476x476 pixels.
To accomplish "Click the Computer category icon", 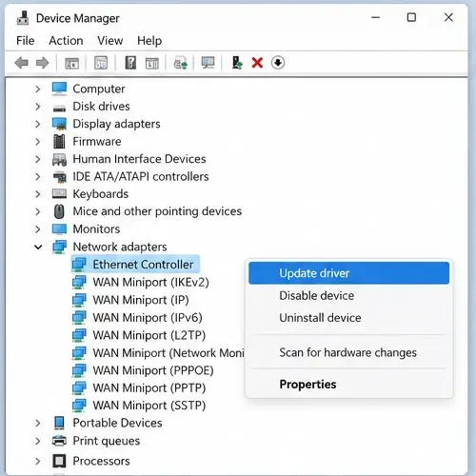I will click(x=59, y=89).
